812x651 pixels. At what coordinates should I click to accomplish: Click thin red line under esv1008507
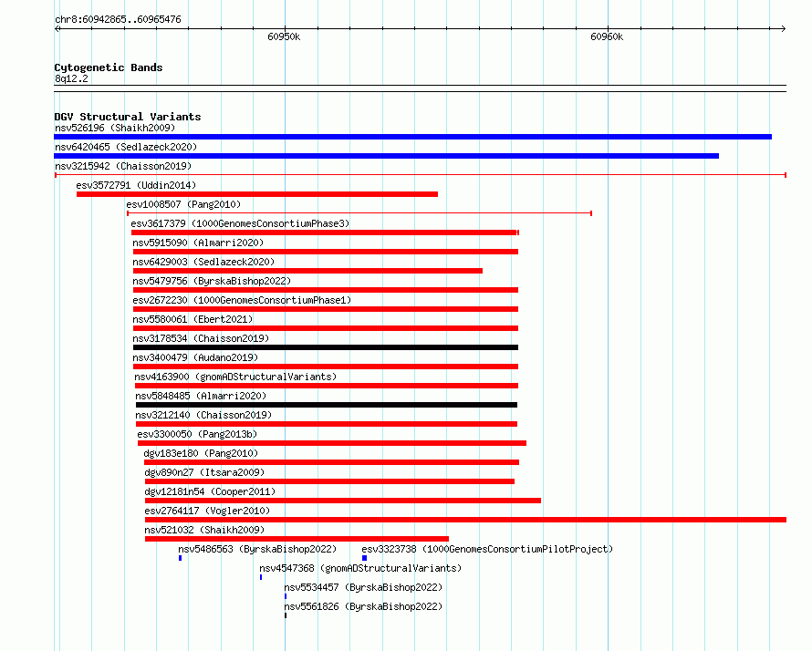pyautogui.click(x=359, y=213)
